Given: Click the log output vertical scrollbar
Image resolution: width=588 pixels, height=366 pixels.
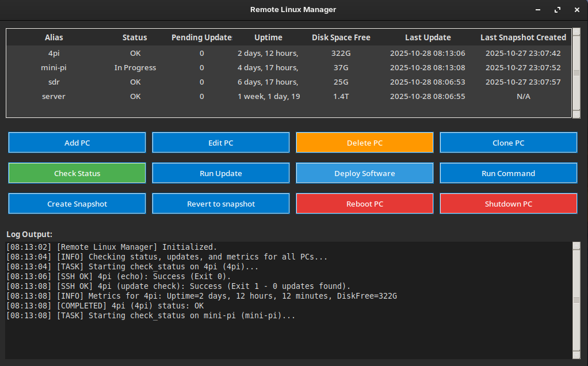Looking at the screenshot, I should pyautogui.click(x=576, y=299).
